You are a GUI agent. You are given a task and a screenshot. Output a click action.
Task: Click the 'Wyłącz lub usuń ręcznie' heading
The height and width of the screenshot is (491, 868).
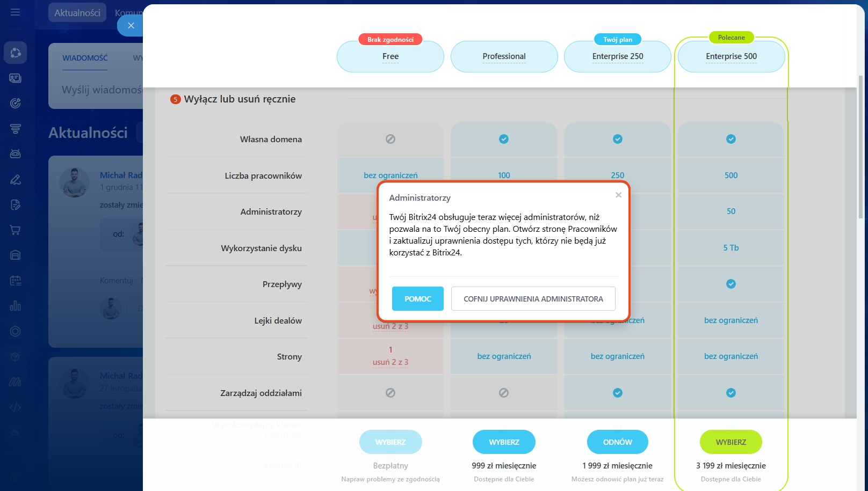pos(240,99)
